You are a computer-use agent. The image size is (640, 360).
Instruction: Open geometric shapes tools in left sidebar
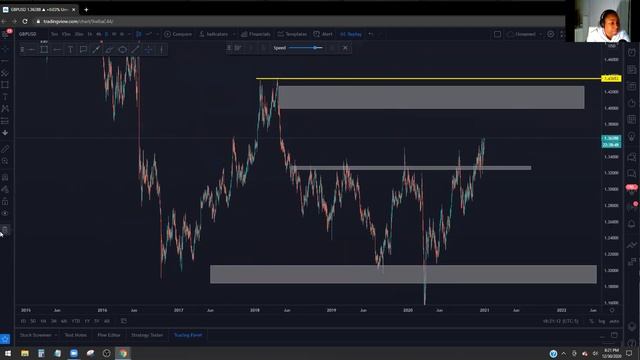5,85
